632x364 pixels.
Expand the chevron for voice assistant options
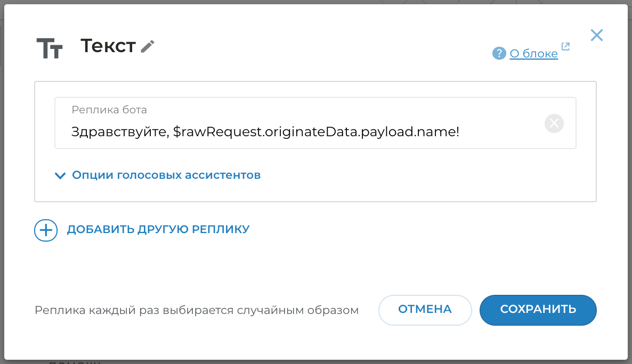[x=60, y=175]
